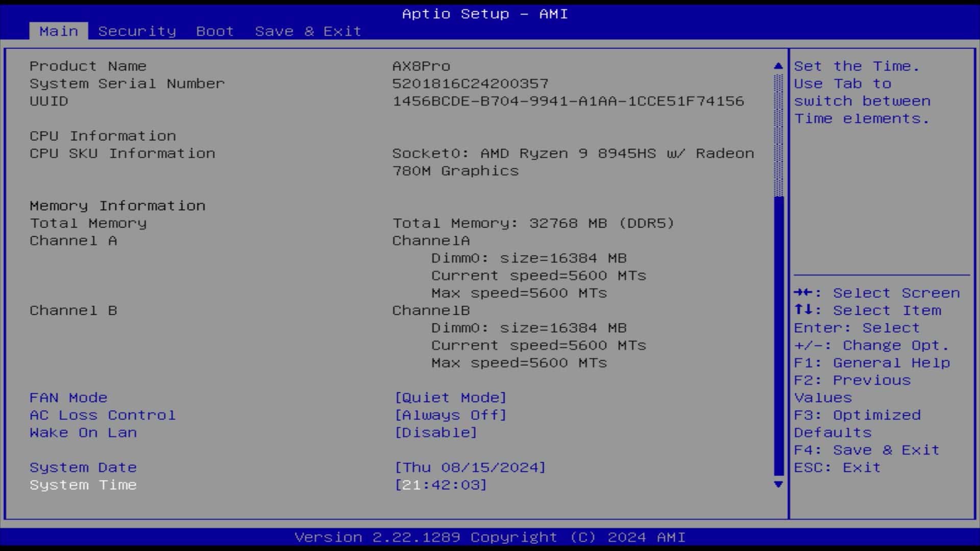980x551 pixels.
Task: Highlight the Wake On Lan item
Action: click(x=83, y=433)
